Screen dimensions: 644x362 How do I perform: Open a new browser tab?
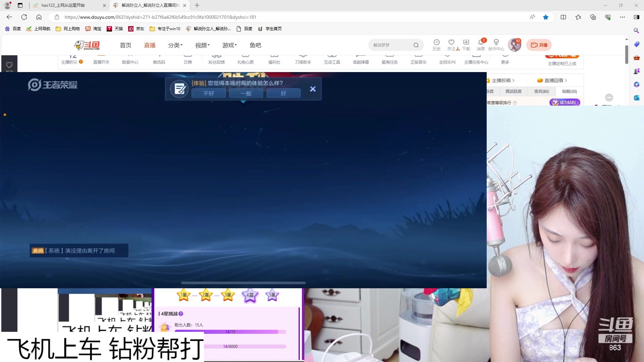coord(197,5)
